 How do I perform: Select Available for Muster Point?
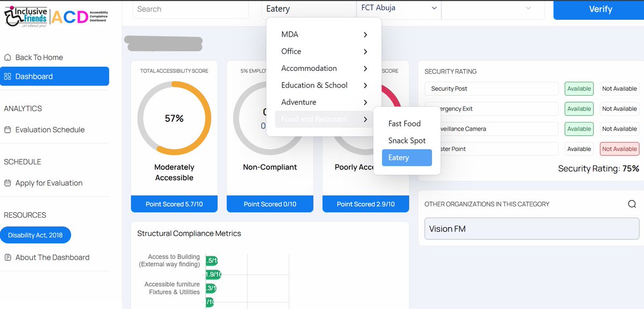579,149
